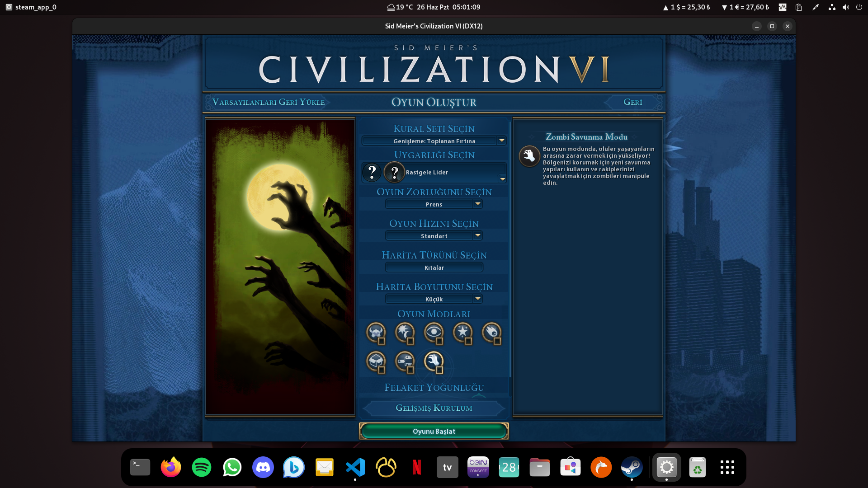Open Steam from the dock
This screenshot has height=488, width=868.
tap(632, 467)
